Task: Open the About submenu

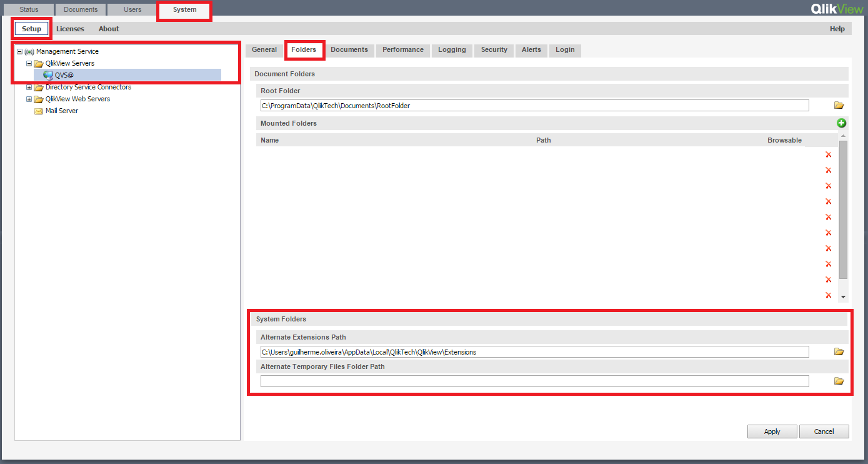Action: pyautogui.click(x=109, y=29)
